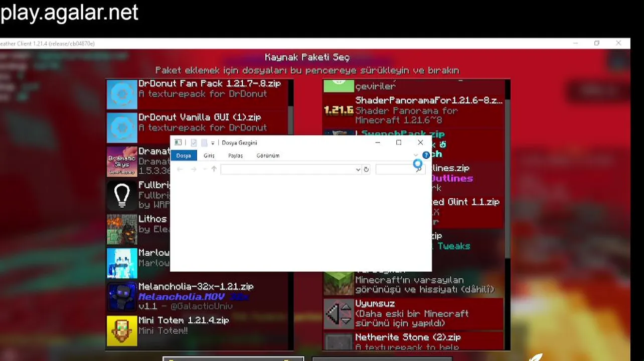The image size is (644, 361).
Task: Click the New Folder quick access toolbar icon
Action: pos(204,143)
